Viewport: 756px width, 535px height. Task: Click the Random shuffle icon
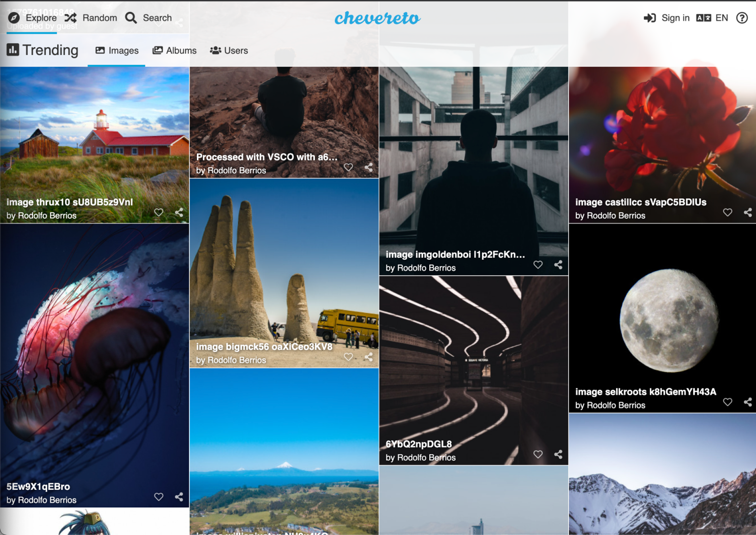click(x=72, y=18)
